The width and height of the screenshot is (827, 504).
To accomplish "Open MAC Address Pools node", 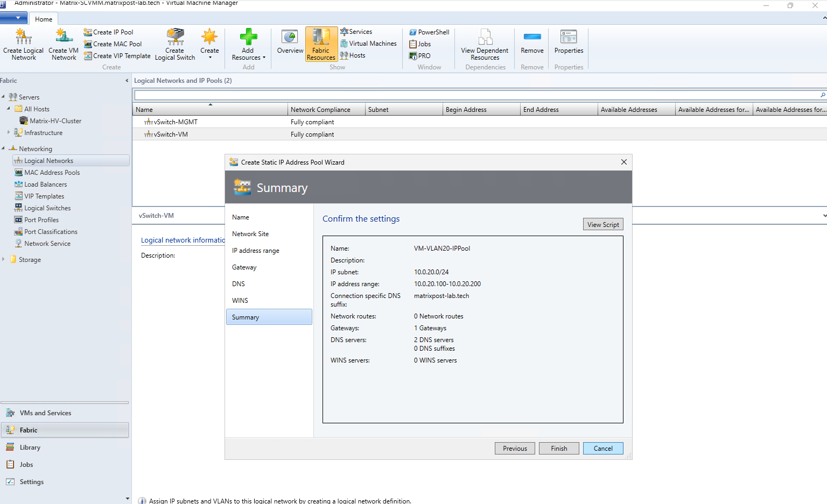I will pos(47,173).
